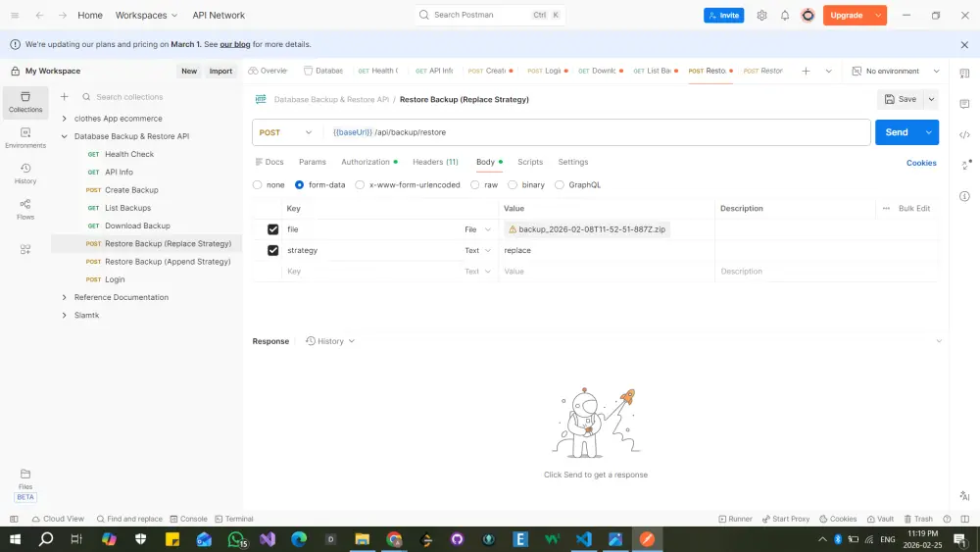Uncheck the file key row checkbox
Viewport: 980px width, 552px height.
273,229
